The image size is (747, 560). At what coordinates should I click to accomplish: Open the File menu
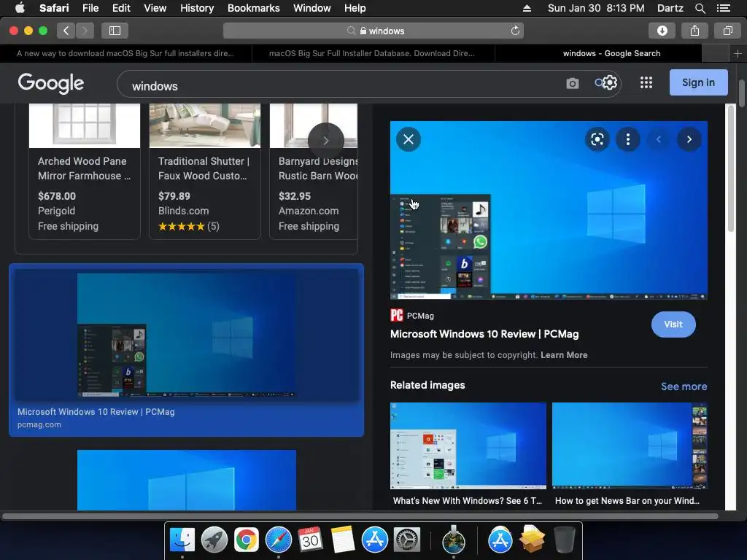tap(90, 8)
